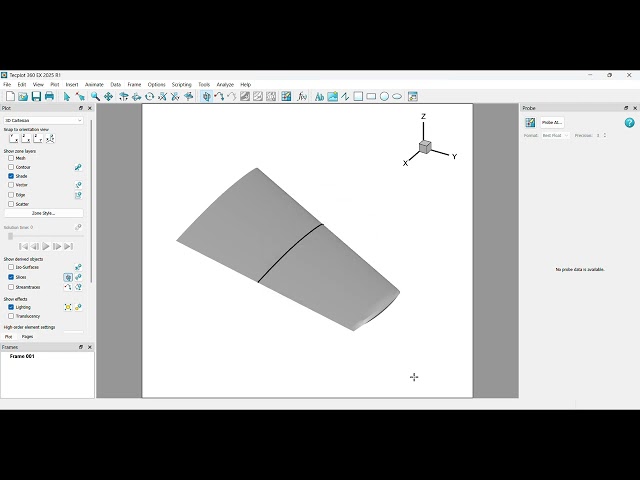Select the Zoom magnifier tool

tap(95, 96)
